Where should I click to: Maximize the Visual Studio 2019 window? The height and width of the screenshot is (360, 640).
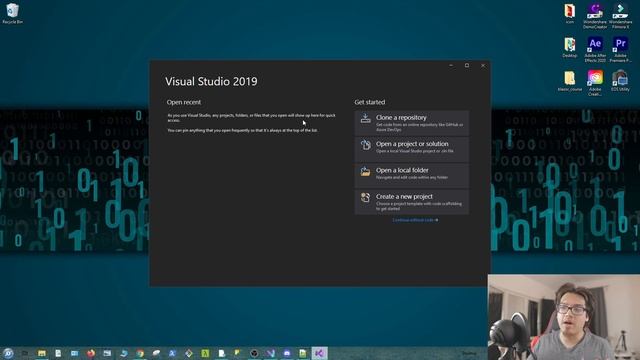[467, 65]
